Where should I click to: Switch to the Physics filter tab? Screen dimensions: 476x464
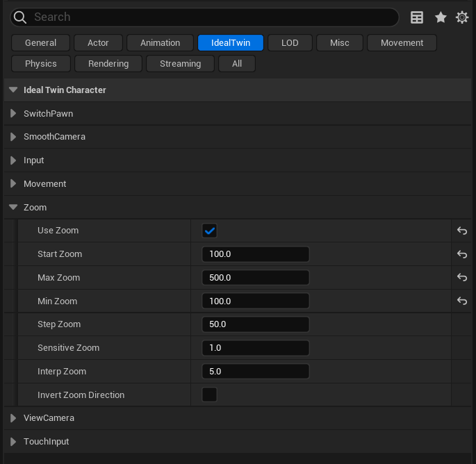pyautogui.click(x=41, y=64)
